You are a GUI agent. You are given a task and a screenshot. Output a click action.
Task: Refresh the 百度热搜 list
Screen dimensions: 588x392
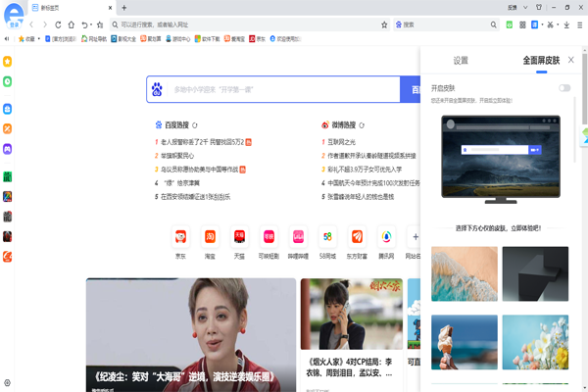pyautogui.click(x=195, y=125)
